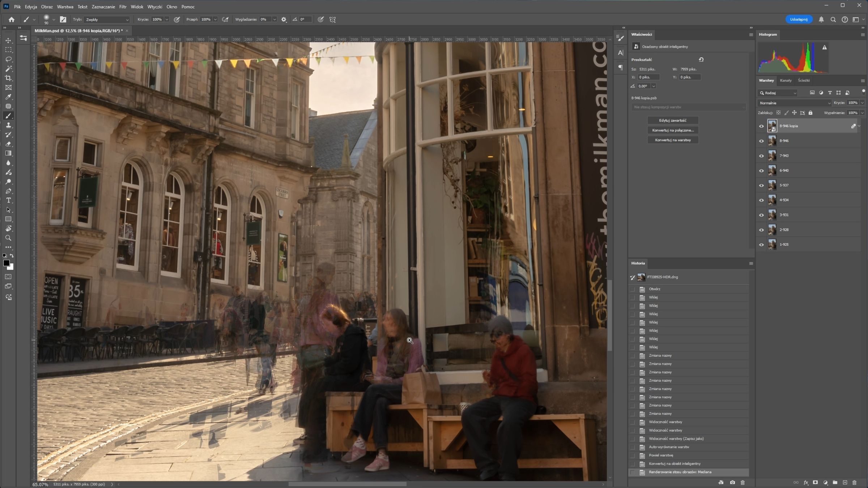
Task: Select the Zoom tool in toolbar
Action: [x=8, y=238]
